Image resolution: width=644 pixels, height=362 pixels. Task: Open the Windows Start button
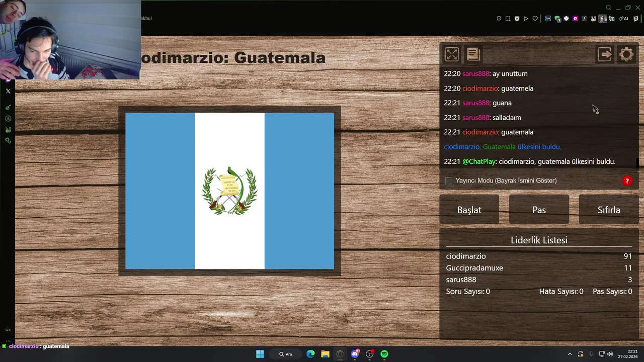pyautogui.click(x=260, y=354)
